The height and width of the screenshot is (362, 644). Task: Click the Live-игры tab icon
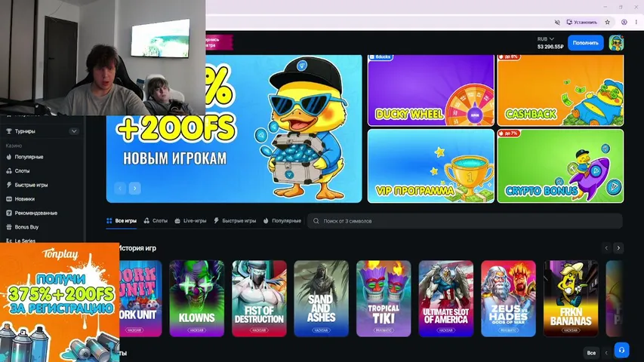point(177,221)
